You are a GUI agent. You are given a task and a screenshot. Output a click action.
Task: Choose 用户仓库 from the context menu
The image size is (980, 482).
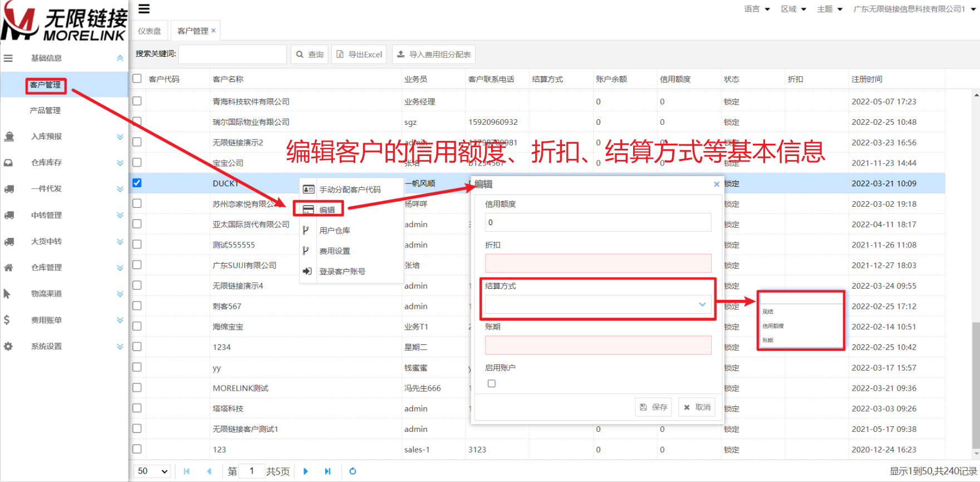coord(351,230)
